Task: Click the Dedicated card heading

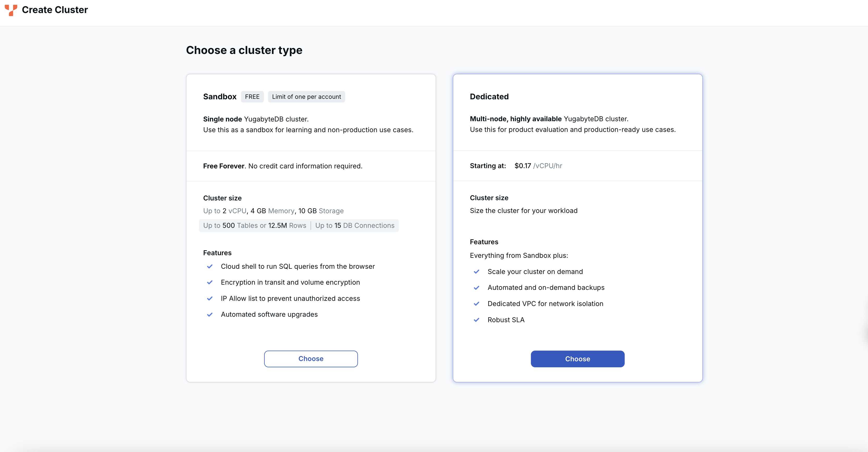Action: point(489,97)
